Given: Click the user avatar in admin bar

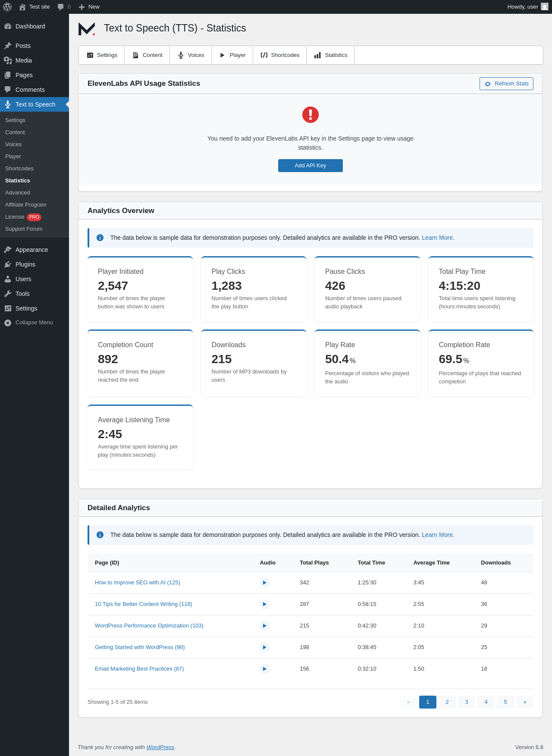Looking at the screenshot, I should tap(545, 7).
